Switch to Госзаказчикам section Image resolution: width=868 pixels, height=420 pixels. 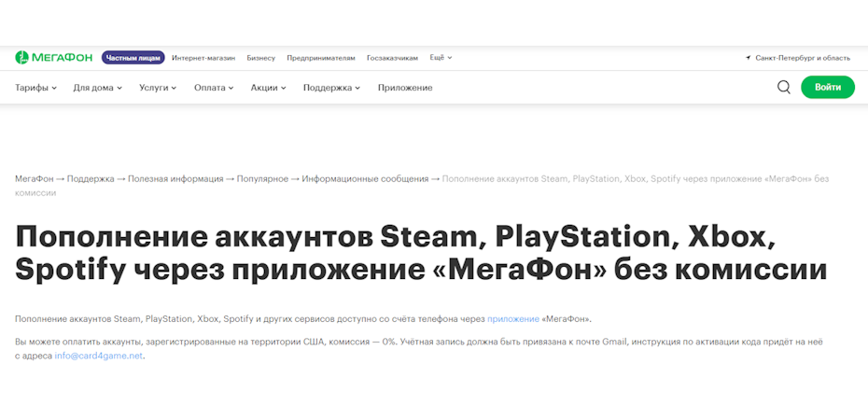[x=393, y=58]
